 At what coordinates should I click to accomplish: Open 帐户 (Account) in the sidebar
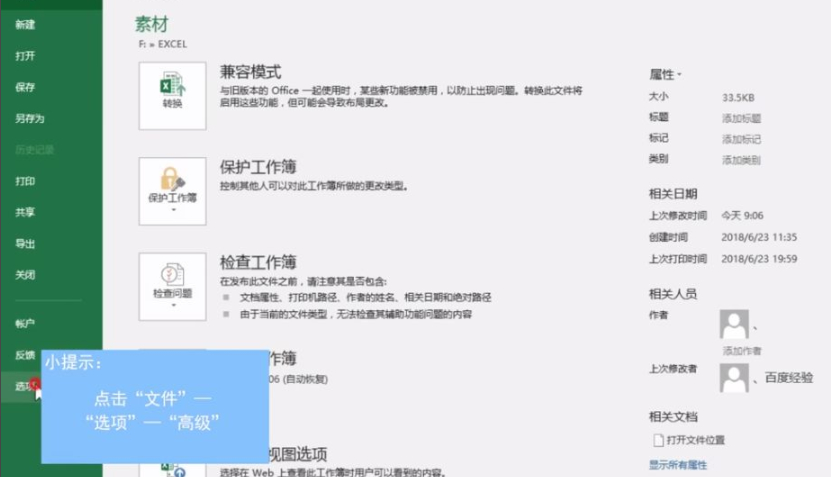[25, 323]
